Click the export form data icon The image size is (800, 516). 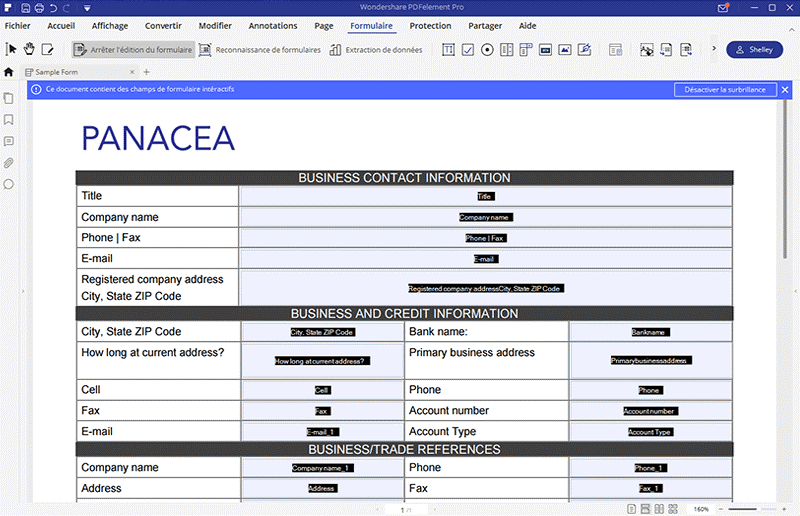(x=686, y=50)
